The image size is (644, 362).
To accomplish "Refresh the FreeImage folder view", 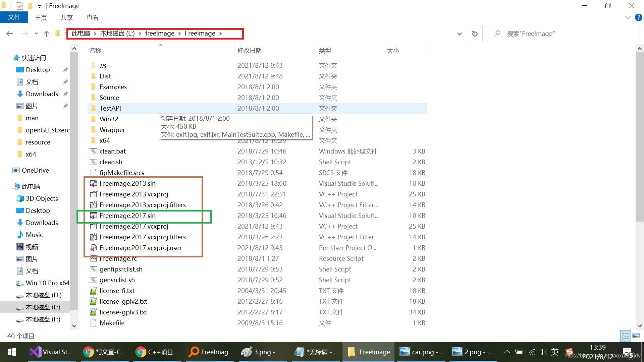I will (475, 34).
